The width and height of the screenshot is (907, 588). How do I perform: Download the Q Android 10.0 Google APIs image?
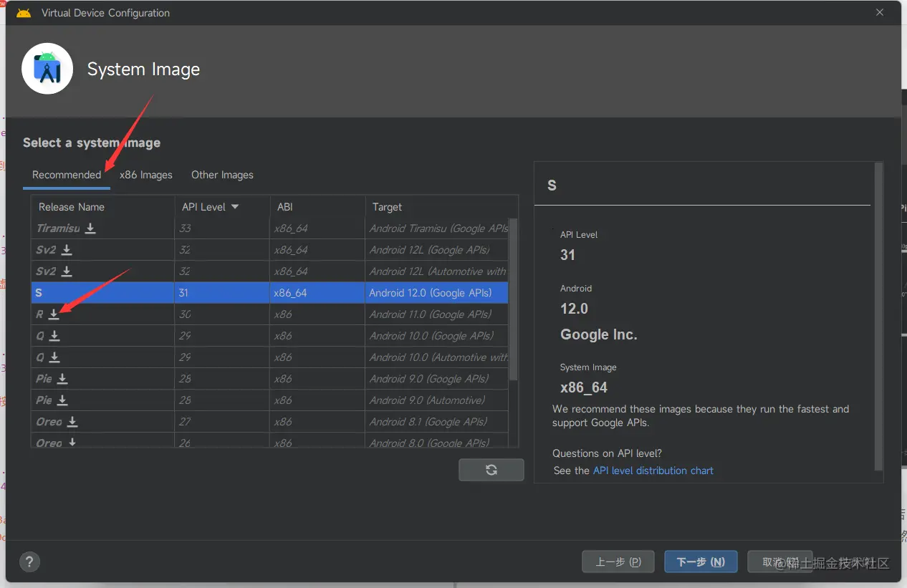click(54, 336)
